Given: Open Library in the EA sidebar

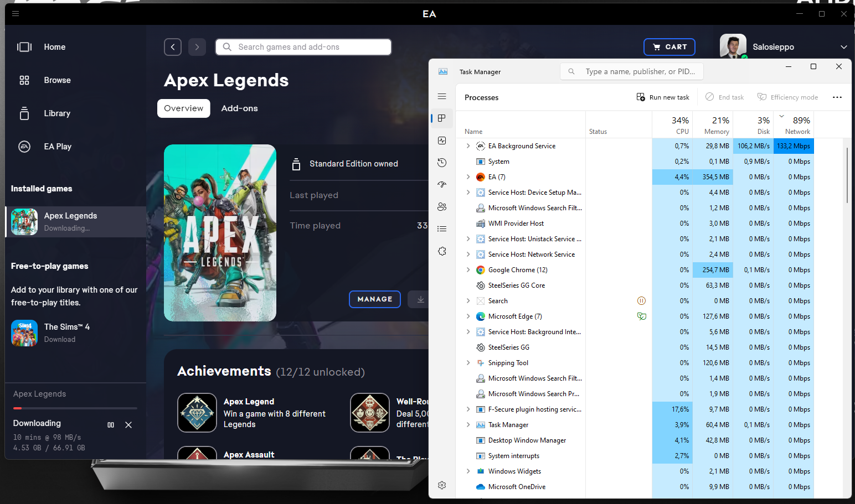Looking at the screenshot, I should (57, 113).
